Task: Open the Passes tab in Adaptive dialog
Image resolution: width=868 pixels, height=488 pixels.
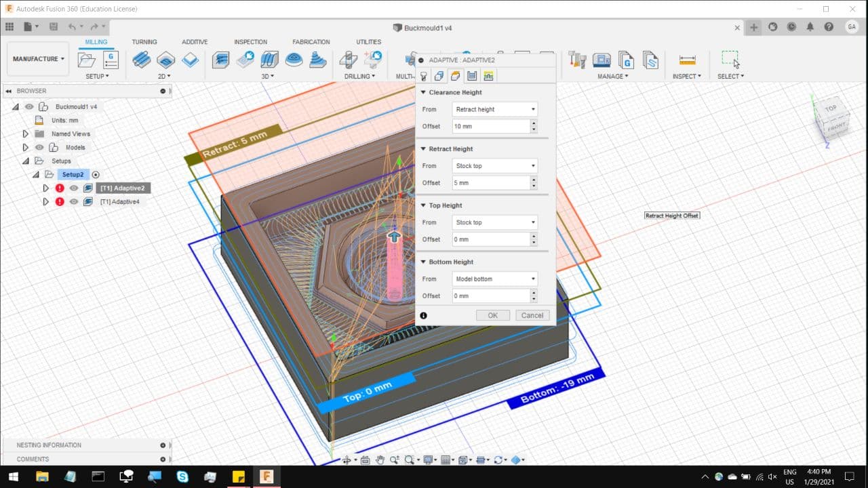Action: coord(472,75)
